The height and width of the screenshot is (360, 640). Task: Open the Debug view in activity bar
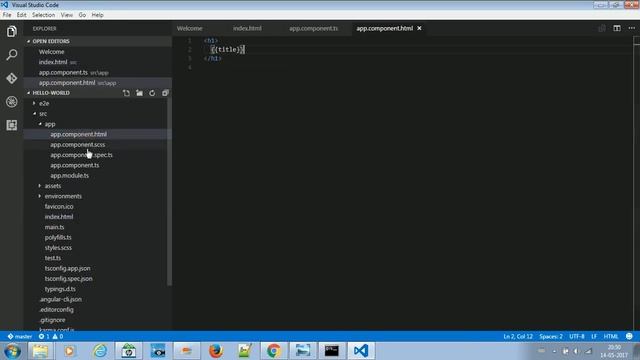(x=11, y=102)
